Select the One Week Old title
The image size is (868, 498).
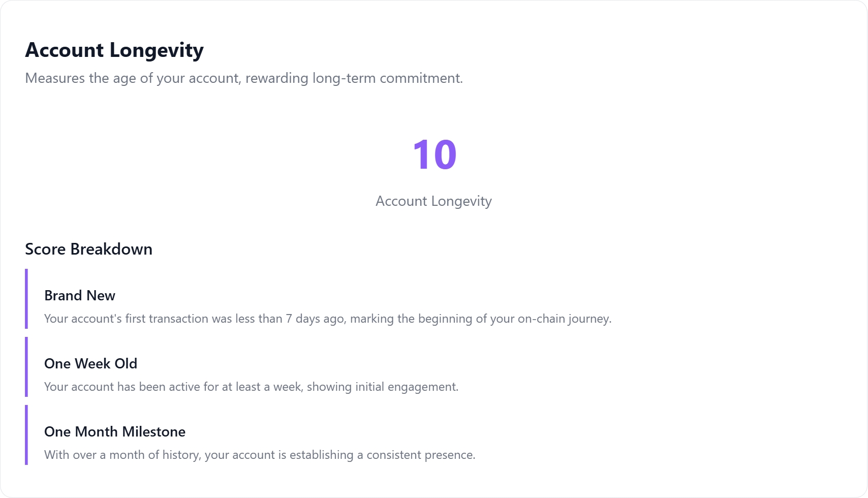(x=90, y=364)
